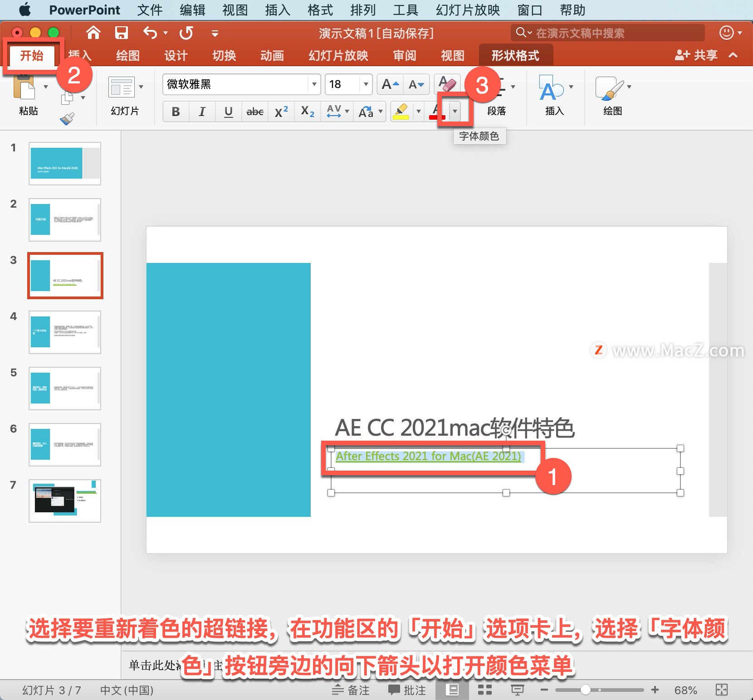The image size is (753, 700).
Task: Switch to the Transitions ribbon tab
Action: [x=224, y=56]
